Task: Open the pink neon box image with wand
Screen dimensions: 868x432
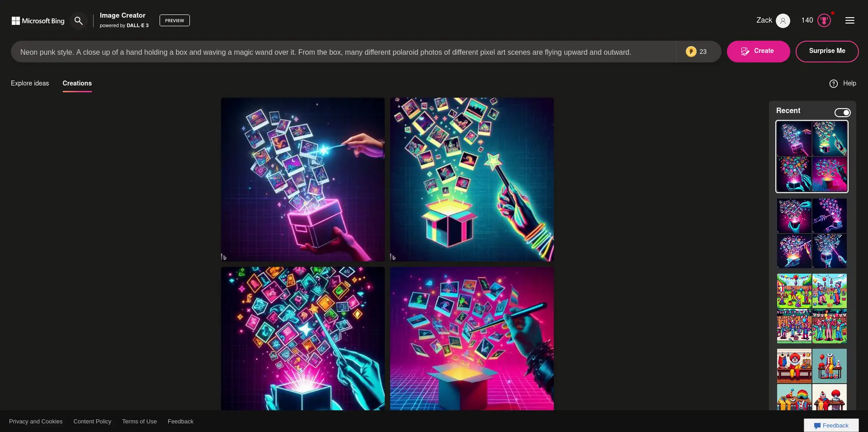Action: tap(302, 179)
